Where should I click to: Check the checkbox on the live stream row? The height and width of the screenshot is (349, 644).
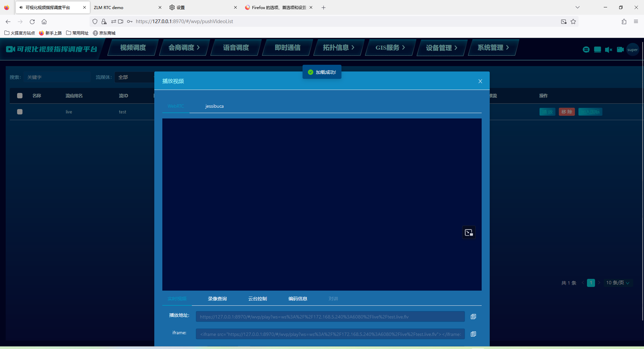[19, 112]
